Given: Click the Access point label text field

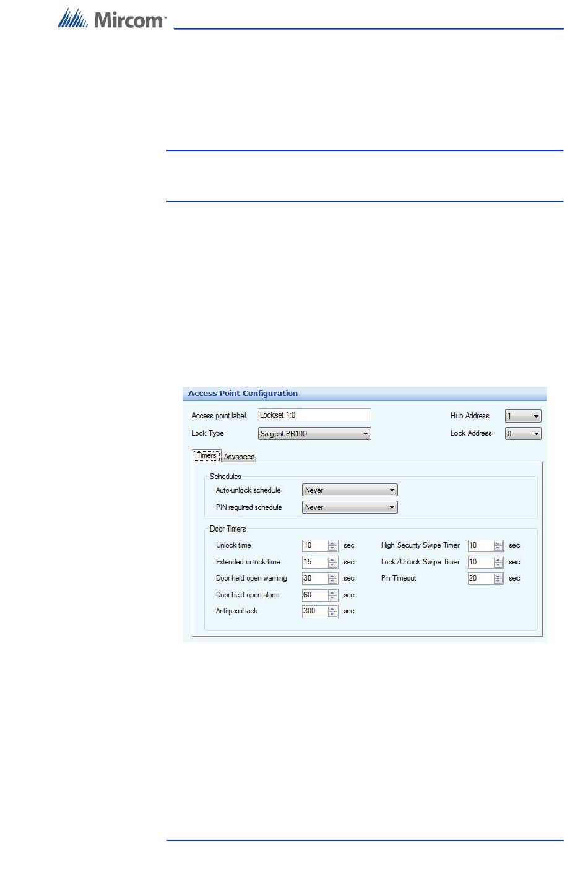Looking at the screenshot, I should pos(314,415).
